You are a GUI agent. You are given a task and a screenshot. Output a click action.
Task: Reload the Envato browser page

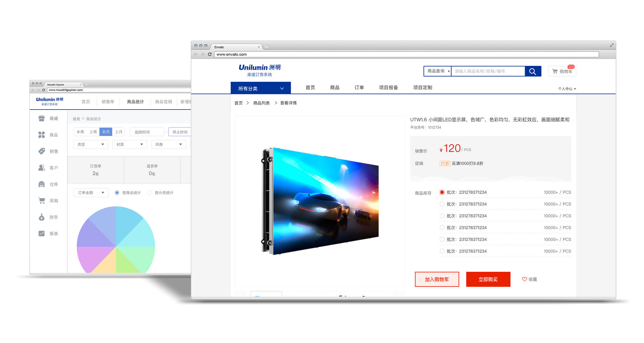click(x=210, y=54)
